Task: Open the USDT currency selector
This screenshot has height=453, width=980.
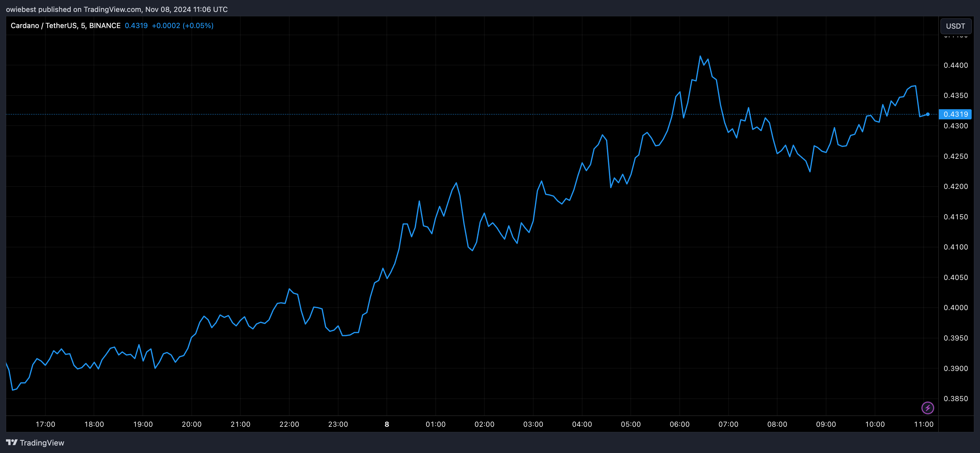Action: coord(955,26)
